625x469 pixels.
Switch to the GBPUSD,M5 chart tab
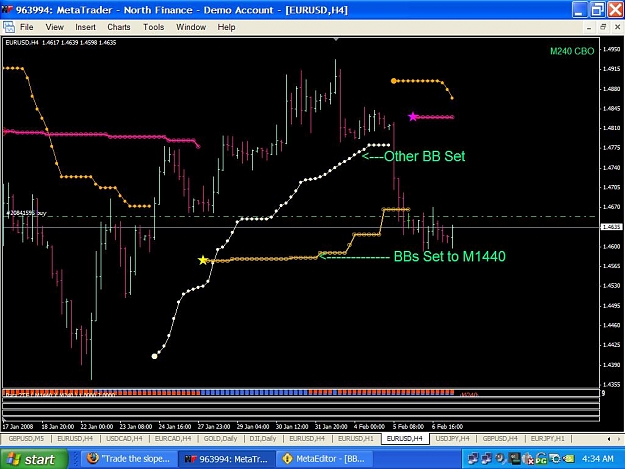[26, 438]
